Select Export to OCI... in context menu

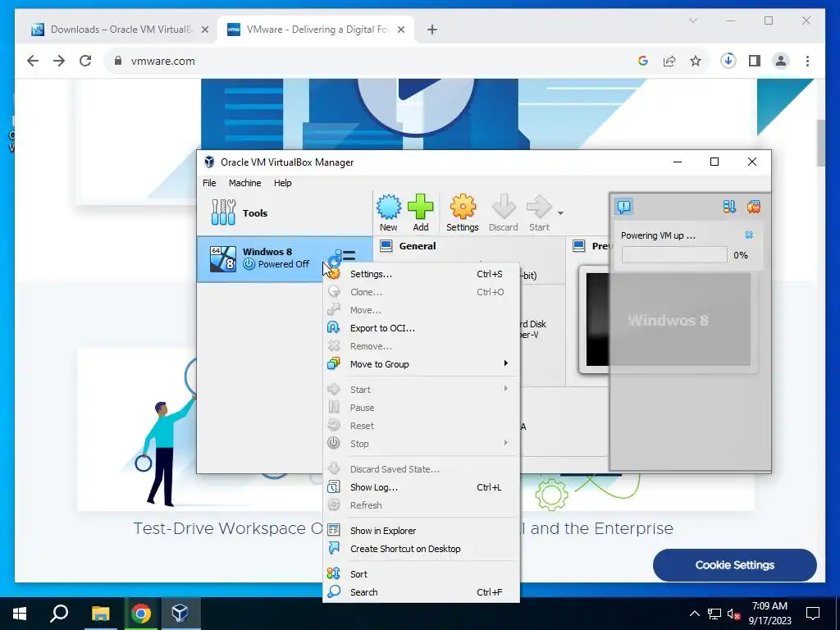[421, 328]
